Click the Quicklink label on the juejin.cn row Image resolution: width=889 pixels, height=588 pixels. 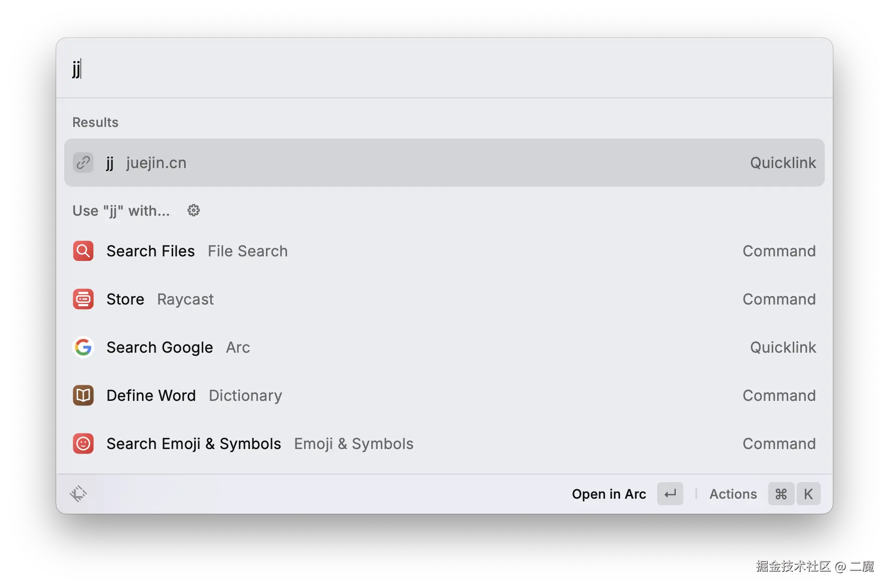[783, 163]
